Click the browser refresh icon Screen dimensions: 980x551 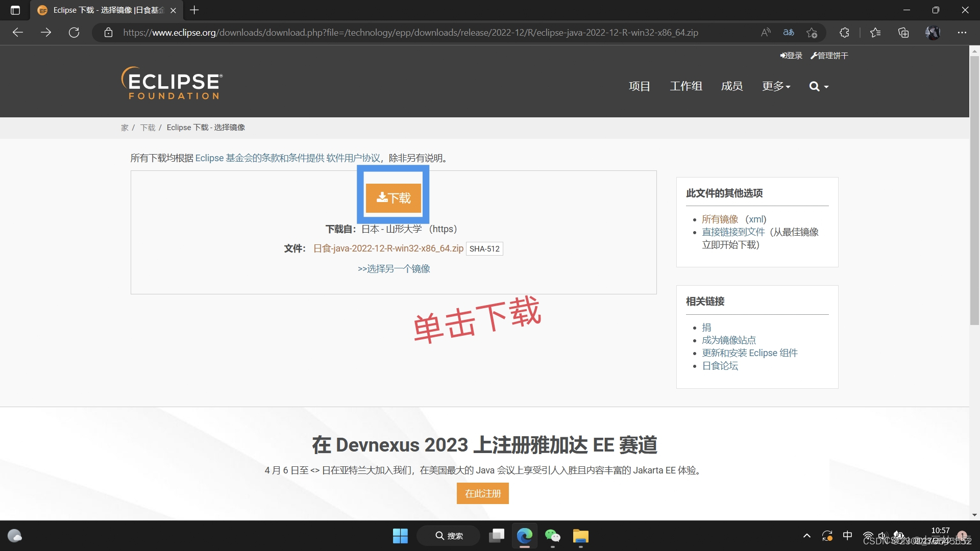point(74,33)
